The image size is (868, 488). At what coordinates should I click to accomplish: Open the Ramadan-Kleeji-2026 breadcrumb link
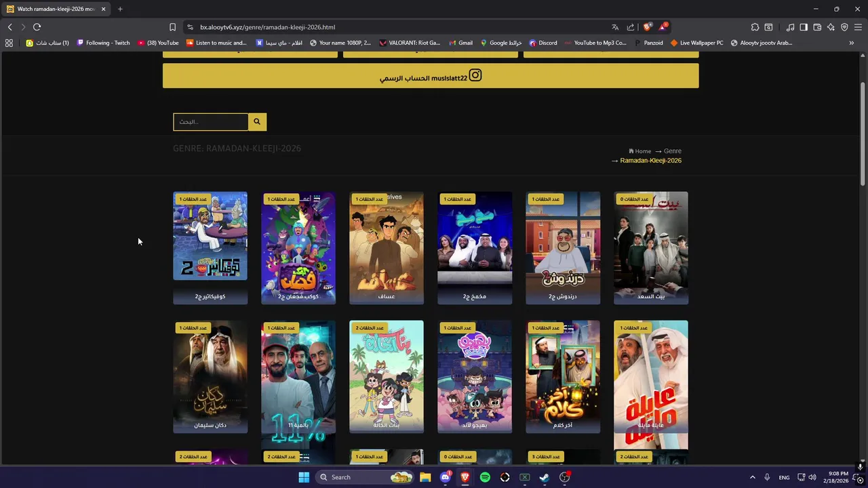pos(650,161)
